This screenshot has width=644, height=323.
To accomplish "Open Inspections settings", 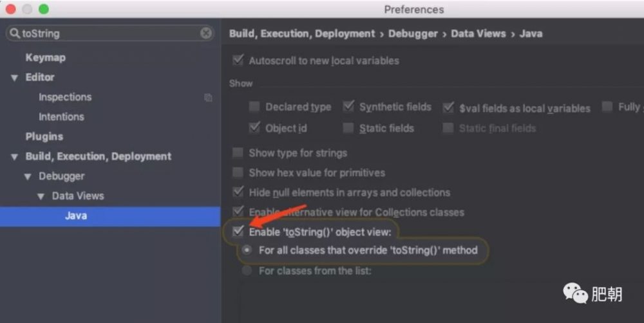I will click(65, 97).
